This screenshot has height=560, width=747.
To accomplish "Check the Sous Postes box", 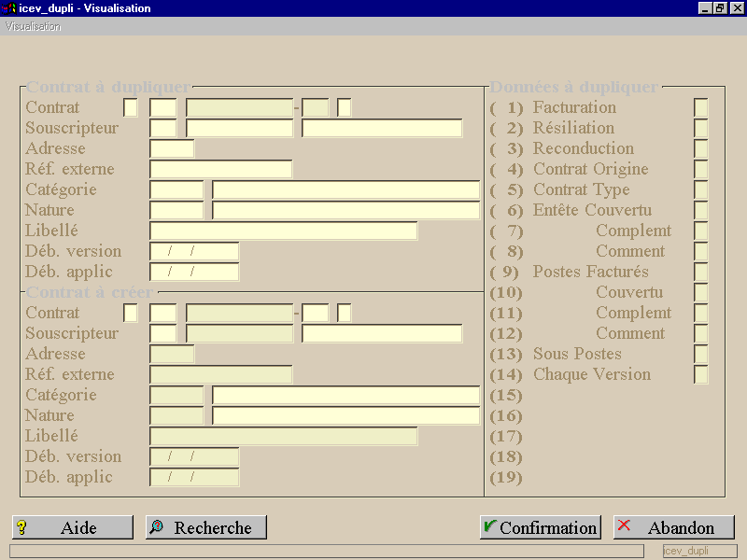I will coord(701,355).
